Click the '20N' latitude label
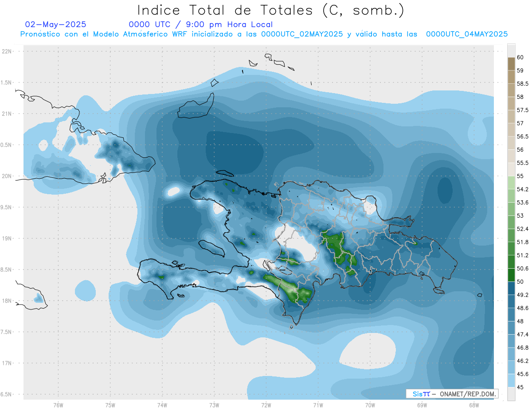 click(7, 176)
